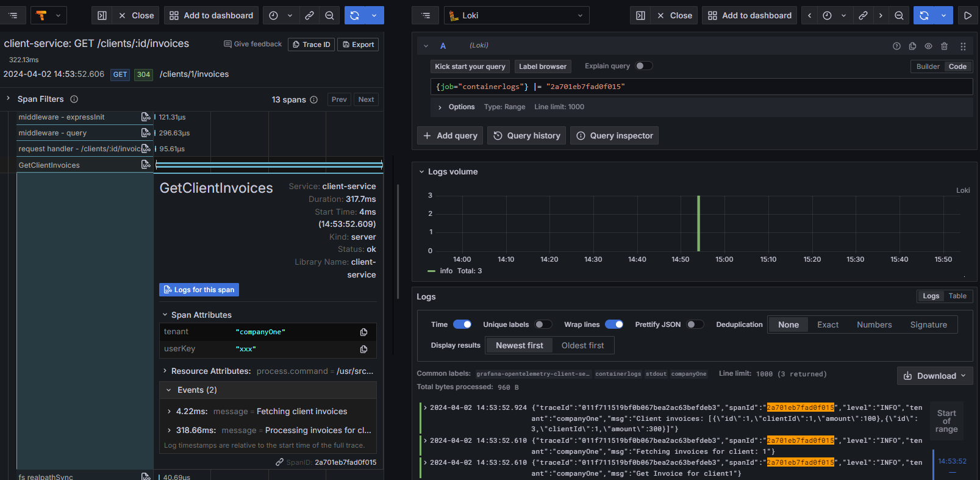Screen dimensions: 980x480
Task: Collapse query A row chevron
Action: [x=426, y=46]
